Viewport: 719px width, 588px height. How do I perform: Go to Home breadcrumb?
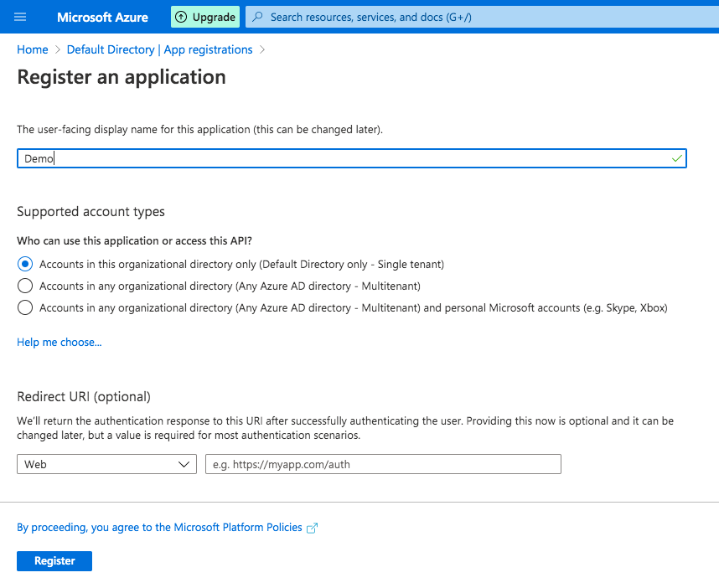tap(33, 49)
